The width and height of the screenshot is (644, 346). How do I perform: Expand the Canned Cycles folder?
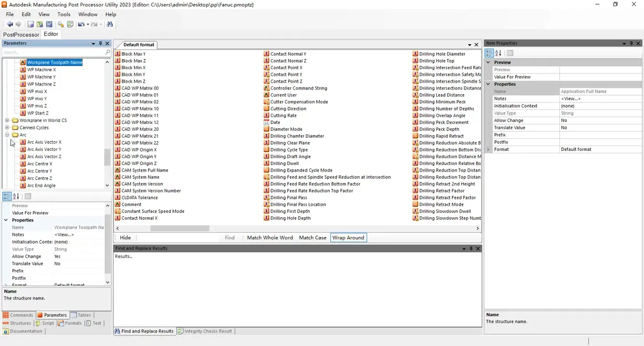(7, 128)
